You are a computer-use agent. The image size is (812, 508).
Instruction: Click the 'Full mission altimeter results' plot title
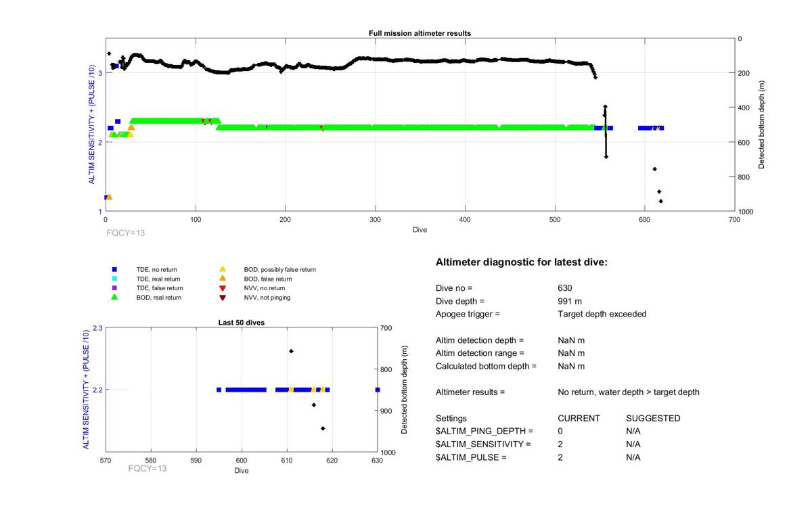click(x=420, y=33)
